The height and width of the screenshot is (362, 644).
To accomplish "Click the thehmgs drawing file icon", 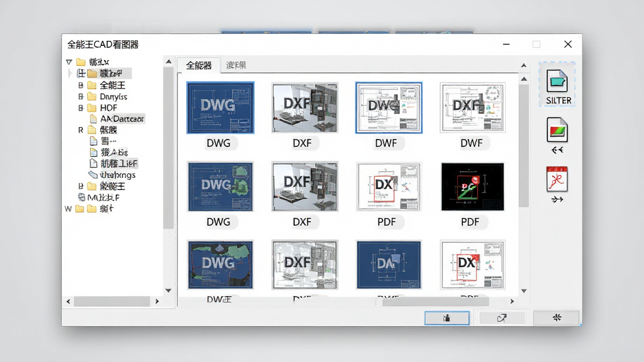I will [x=93, y=175].
